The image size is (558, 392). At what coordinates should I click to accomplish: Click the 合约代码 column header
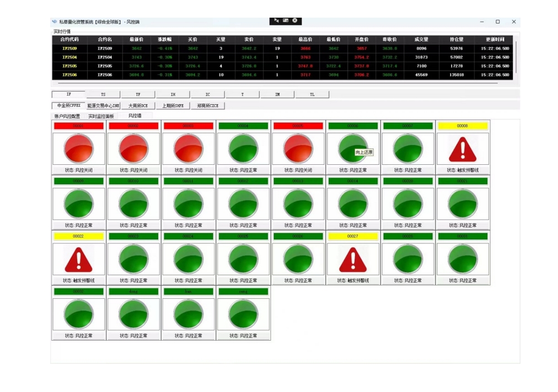point(69,40)
